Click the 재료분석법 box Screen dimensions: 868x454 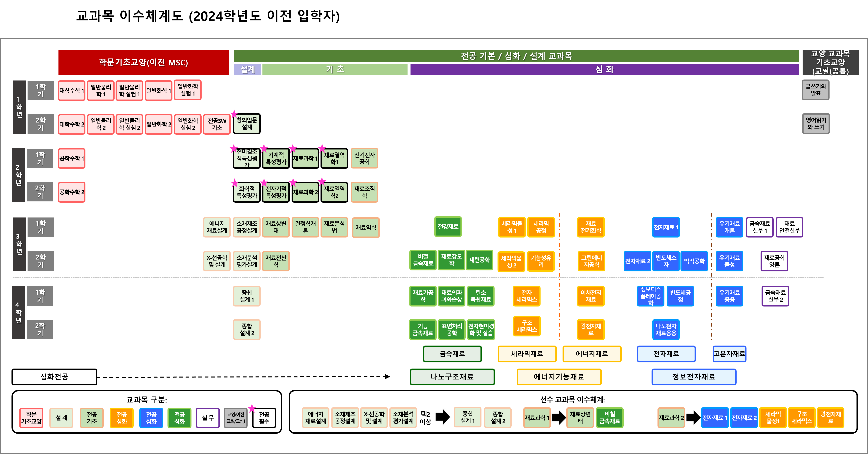[x=334, y=227]
